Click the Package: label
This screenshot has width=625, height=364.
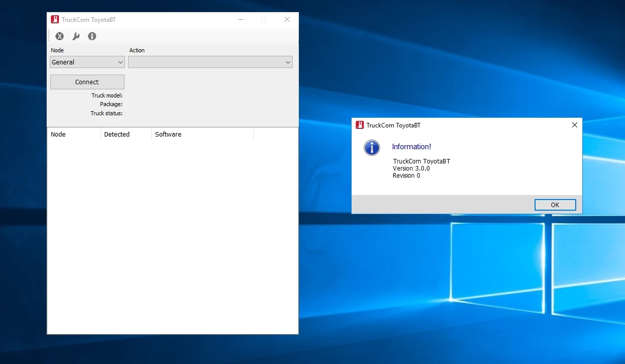point(111,104)
